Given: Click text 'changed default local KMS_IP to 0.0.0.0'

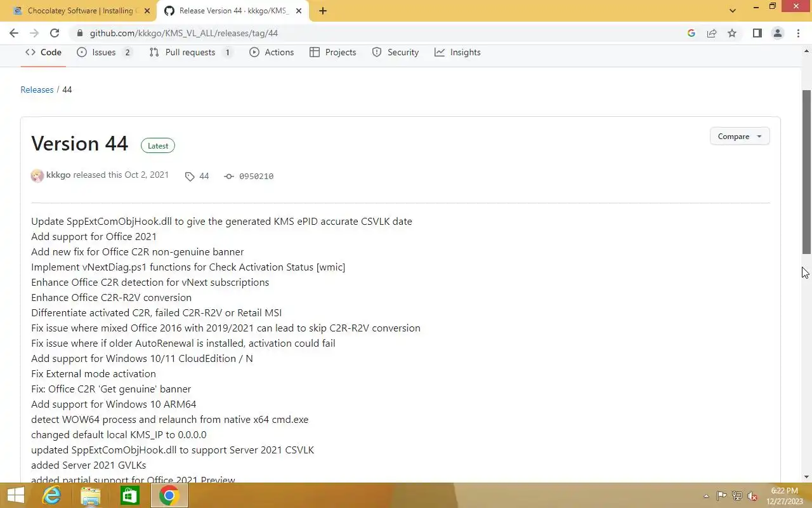Looking at the screenshot, I should tap(119, 435).
